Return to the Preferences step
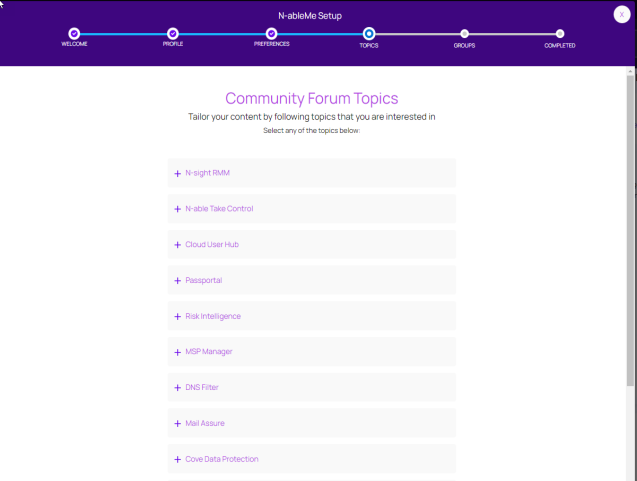This screenshot has width=637, height=481. point(271,33)
